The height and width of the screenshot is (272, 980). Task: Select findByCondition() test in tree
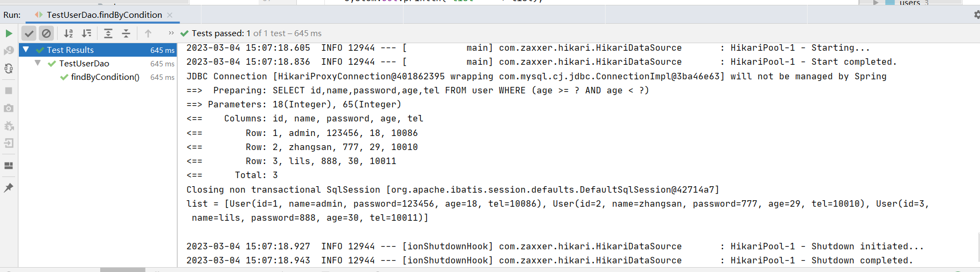pyautogui.click(x=105, y=77)
